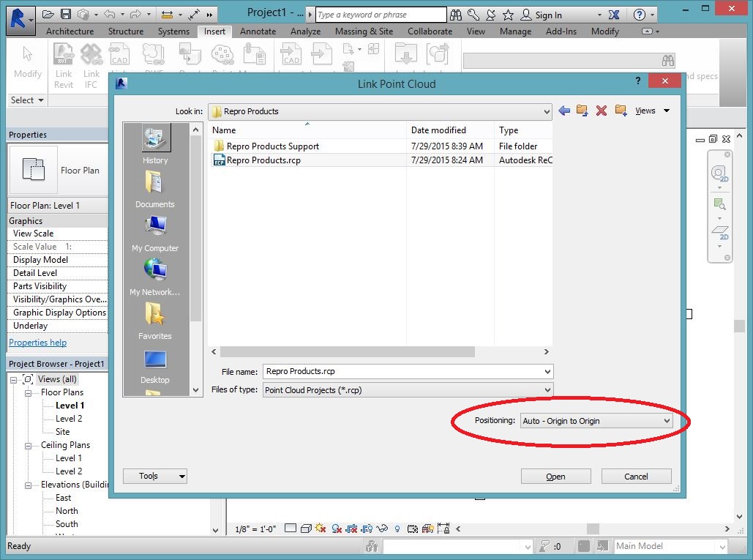Viewport: 753px width, 560px height.
Task: Open the Look in folder dropdown
Action: point(380,111)
